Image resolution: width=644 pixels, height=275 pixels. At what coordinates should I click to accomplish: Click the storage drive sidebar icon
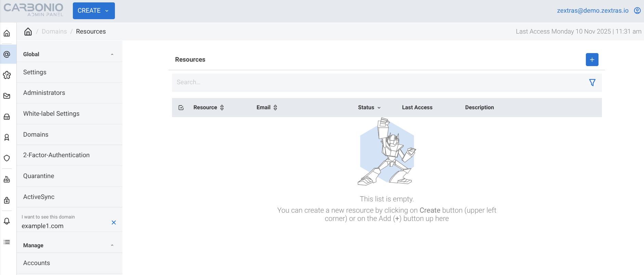[x=7, y=117]
